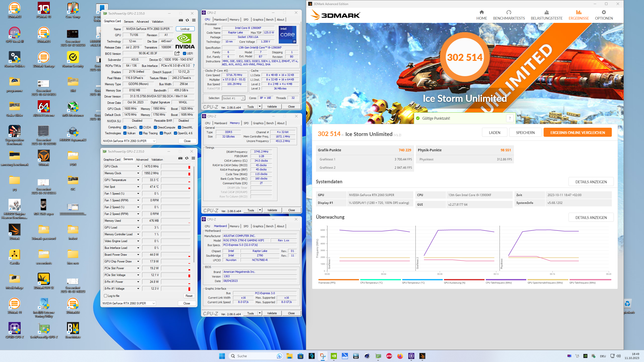Click BIOS export share icon in GPU-Z
Viewport: 644px width, 362px height.
[177, 53]
